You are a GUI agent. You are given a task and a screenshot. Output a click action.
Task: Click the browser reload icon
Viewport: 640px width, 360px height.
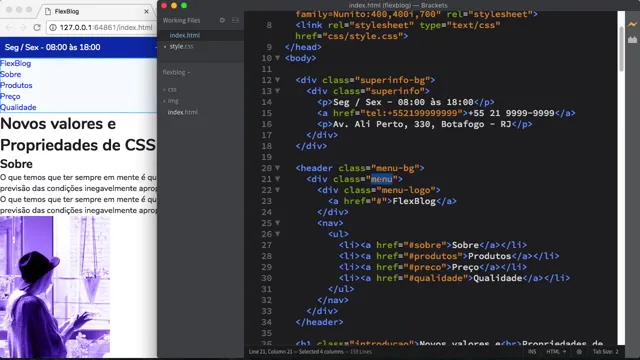(x=37, y=27)
